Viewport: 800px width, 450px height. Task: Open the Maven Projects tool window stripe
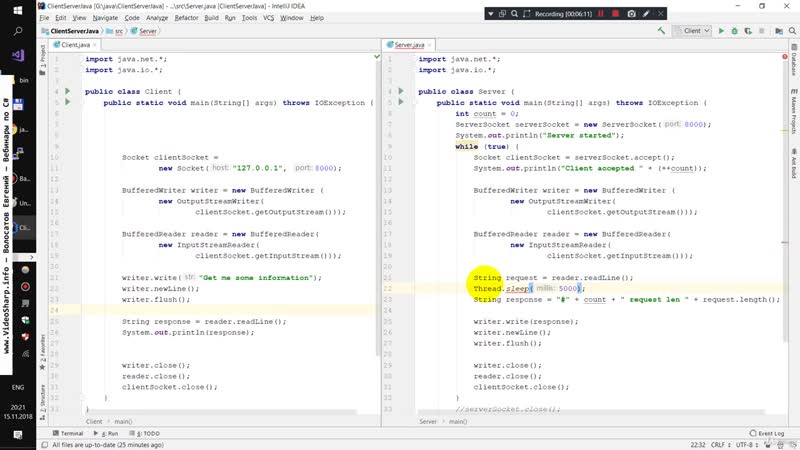point(794,111)
